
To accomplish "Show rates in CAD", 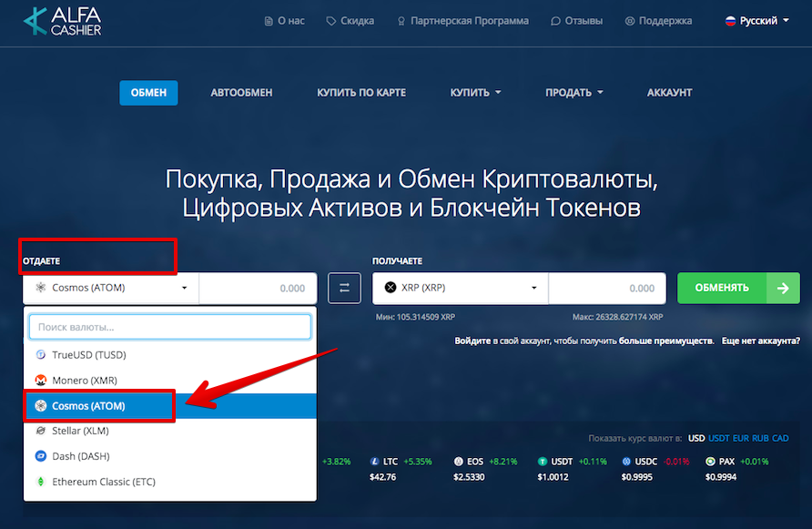I will pyautogui.click(x=780, y=438).
